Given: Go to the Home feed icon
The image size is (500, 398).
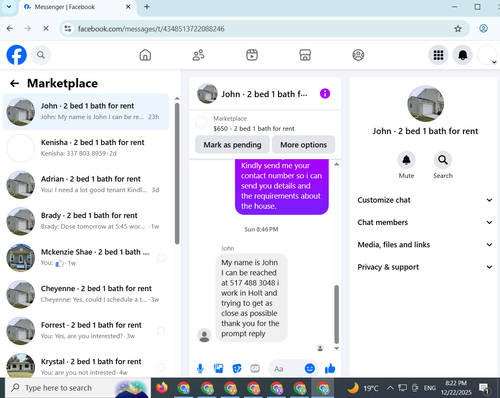Looking at the screenshot, I should 145,55.
